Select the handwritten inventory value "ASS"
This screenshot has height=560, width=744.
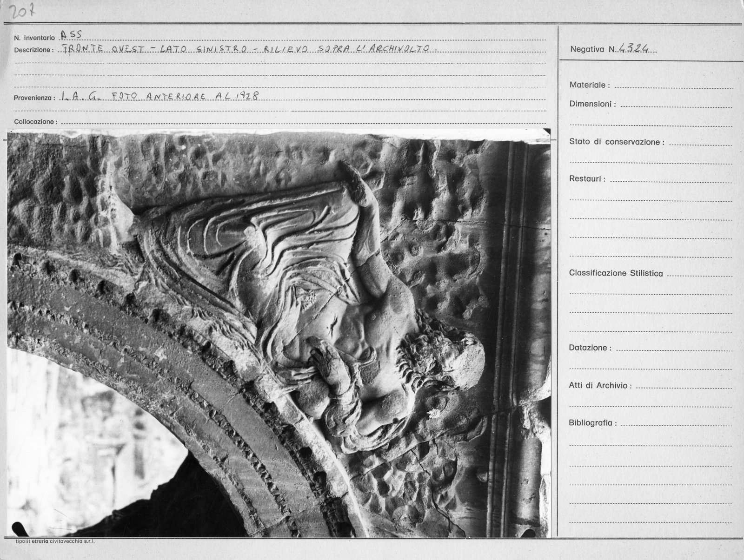71,35
